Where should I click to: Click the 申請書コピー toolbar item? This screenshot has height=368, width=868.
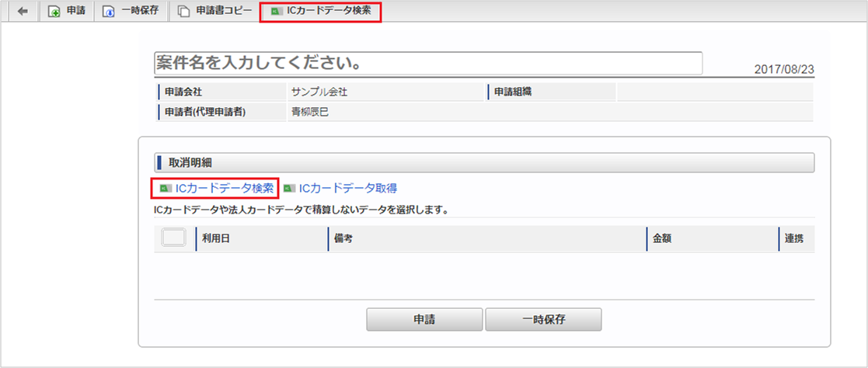coord(214,12)
